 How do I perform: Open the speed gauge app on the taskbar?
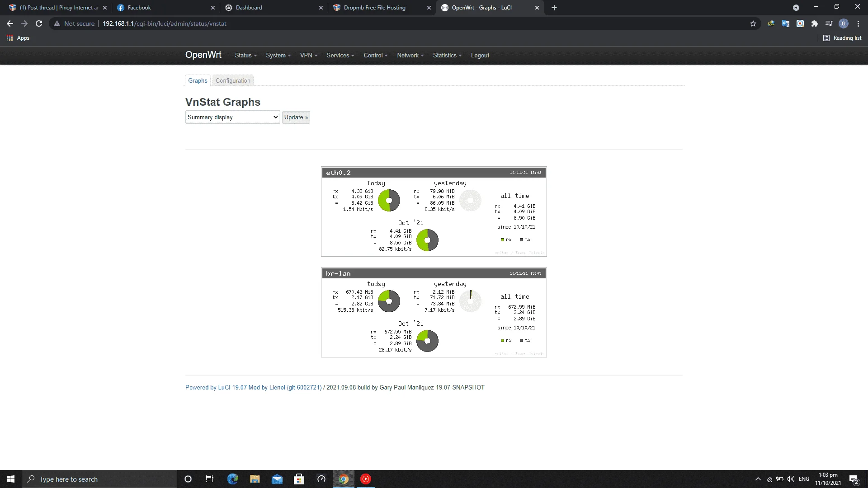coord(321,479)
